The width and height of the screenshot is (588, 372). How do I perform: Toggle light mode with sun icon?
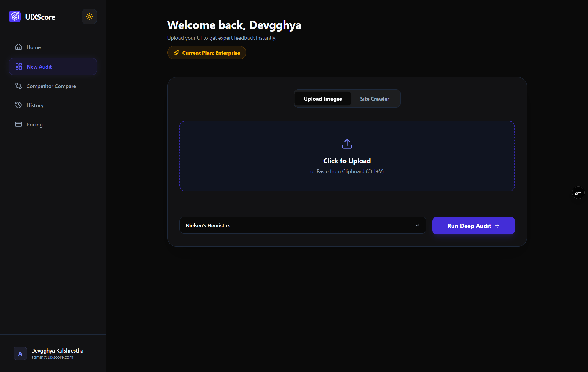89,17
